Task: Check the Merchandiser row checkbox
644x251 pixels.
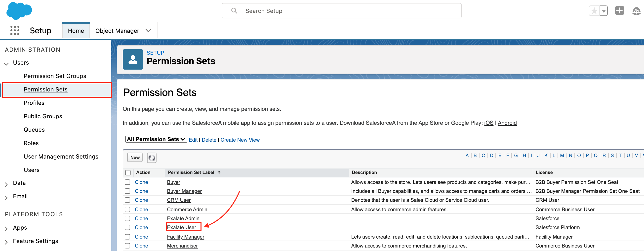Action: pyautogui.click(x=127, y=246)
